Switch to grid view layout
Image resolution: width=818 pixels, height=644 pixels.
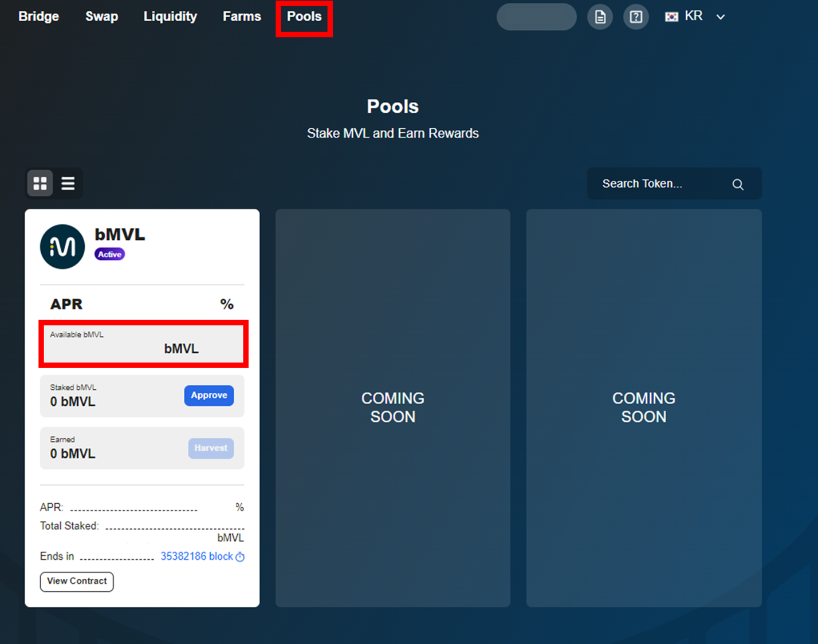pyautogui.click(x=40, y=183)
